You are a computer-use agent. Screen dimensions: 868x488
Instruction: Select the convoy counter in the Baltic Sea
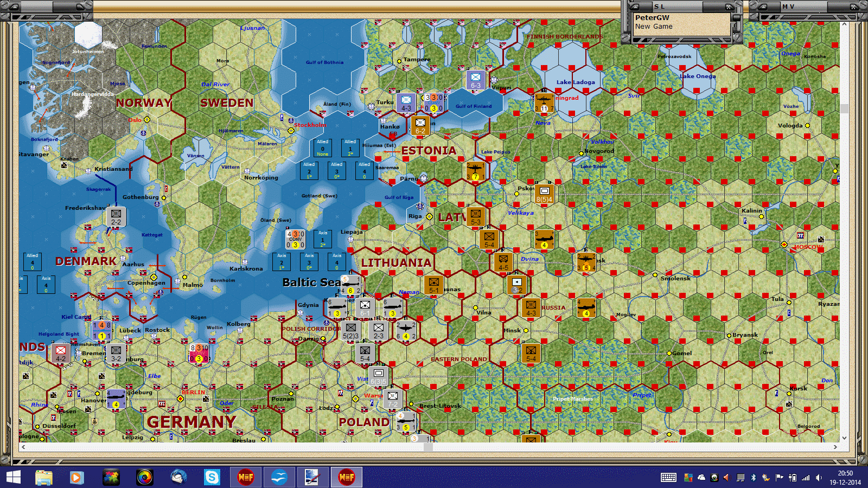tap(296, 239)
